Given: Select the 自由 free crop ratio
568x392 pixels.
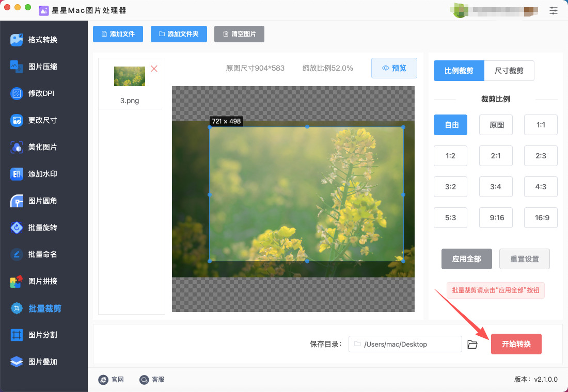Looking at the screenshot, I should pyautogui.click(x=450, y=125).
